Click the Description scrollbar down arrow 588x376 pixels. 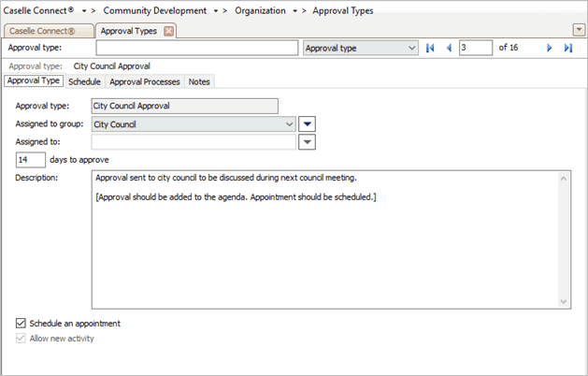[x=564, y=301]
